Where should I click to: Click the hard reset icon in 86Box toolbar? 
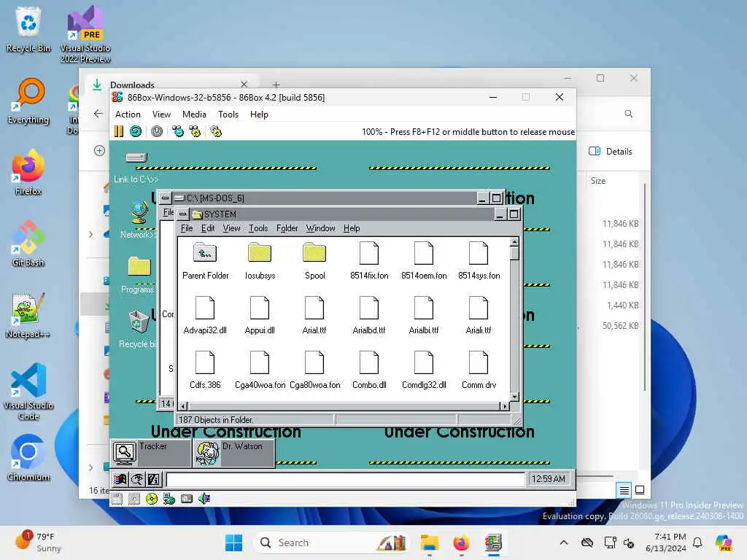136,131
